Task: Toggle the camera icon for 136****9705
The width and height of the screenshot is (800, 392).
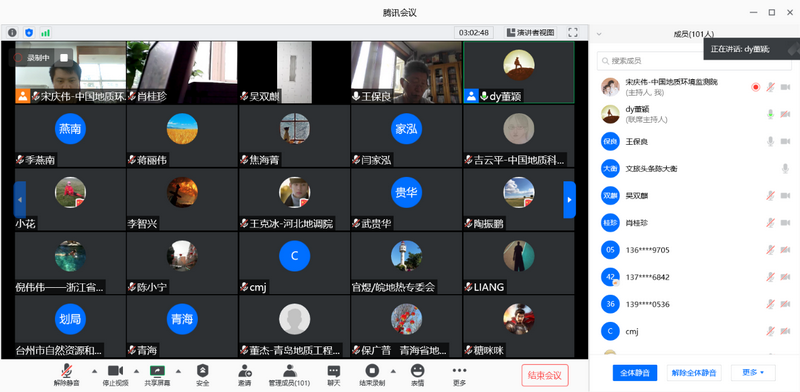Action: point(785,250)
